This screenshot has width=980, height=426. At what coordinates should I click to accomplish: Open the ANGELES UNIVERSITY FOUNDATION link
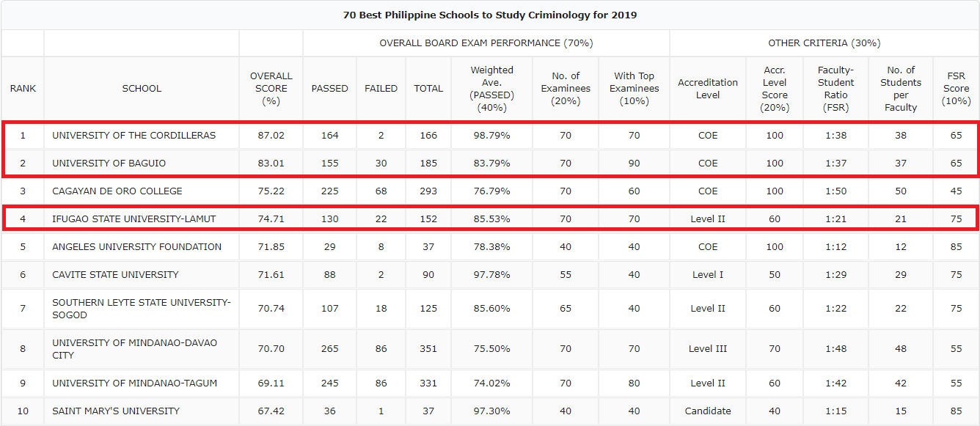point(129,246)
